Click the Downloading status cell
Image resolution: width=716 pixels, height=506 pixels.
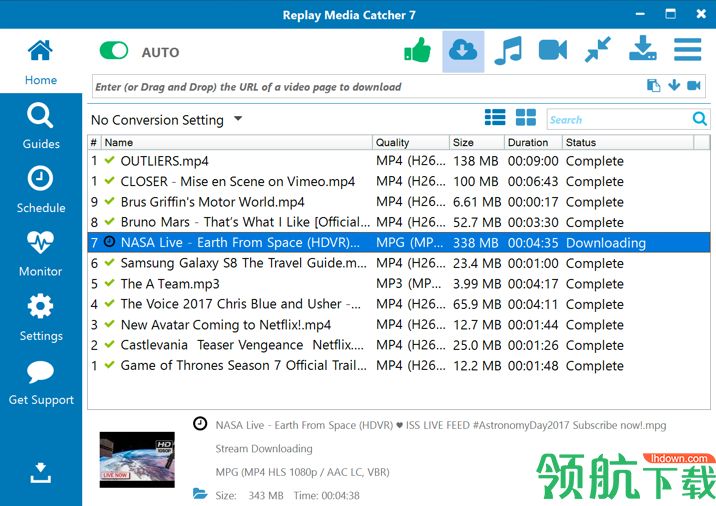point(605,243)
